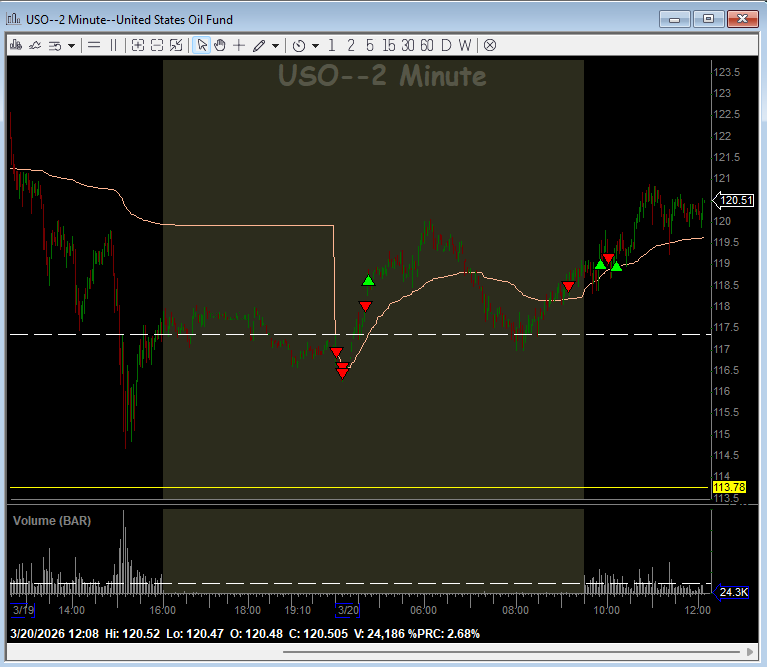
Task: Switch to Daily (D) interval
Action: (446, 45)
